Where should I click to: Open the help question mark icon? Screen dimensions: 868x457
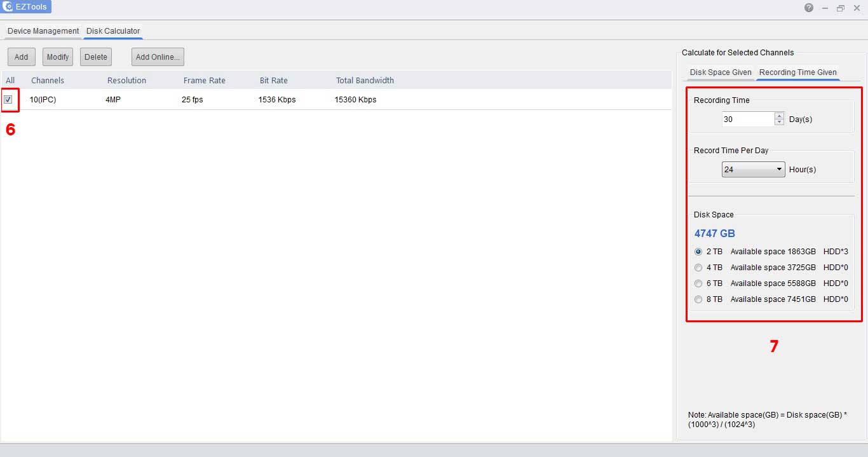pyautogui.click(x=808, y=8)
